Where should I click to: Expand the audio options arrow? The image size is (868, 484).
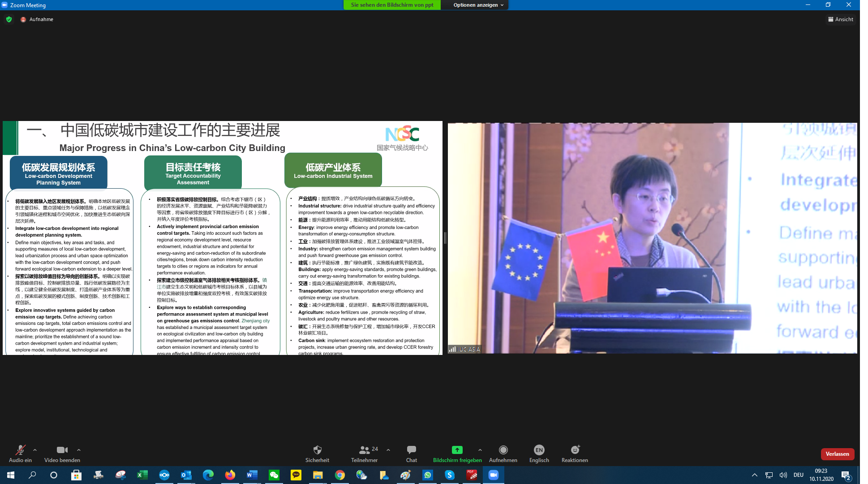pyautogui.click(x=35, y=450)
